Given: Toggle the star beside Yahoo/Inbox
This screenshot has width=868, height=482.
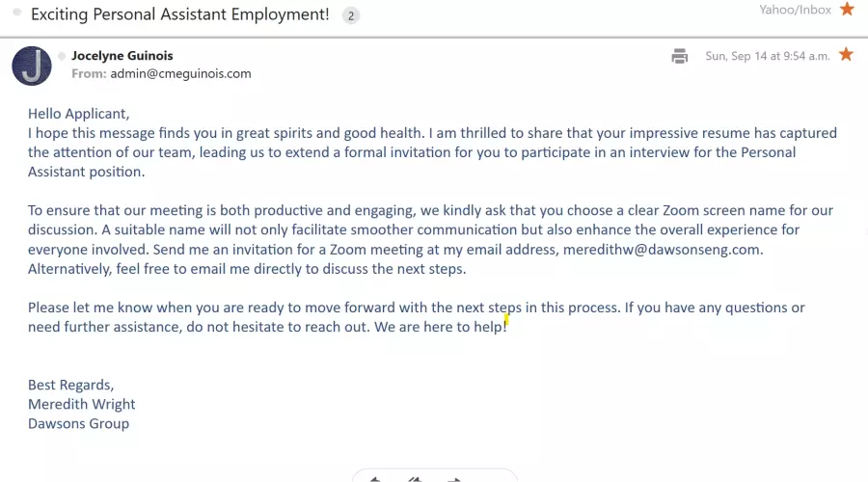Looking at the screenshot, I should coord(847,10).
